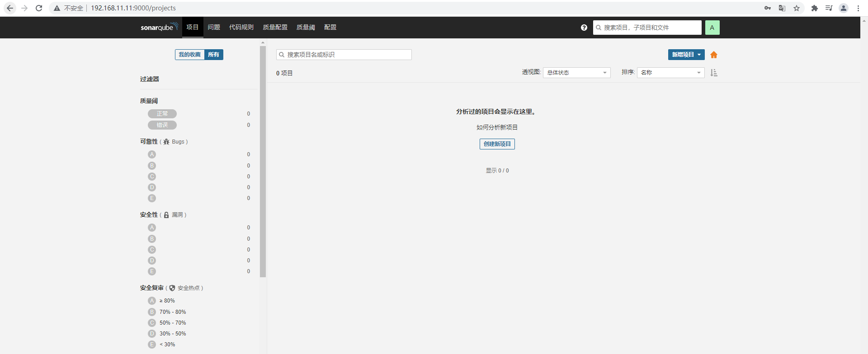
Task: Toggle sort order ascending/descending icon
Action: 714,73
